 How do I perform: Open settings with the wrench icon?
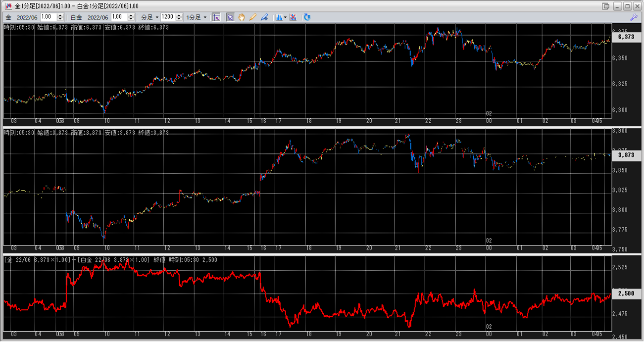(634, 17)
